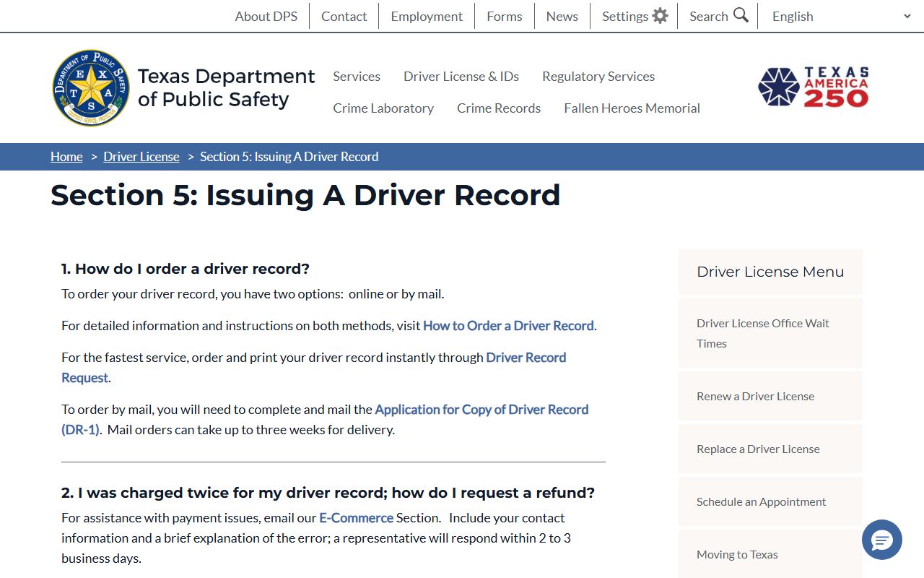
Task: Open Driver License Office Wait Times
Action: (x=770, y=333)
